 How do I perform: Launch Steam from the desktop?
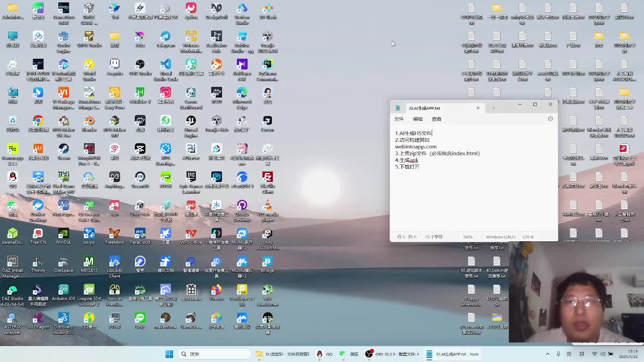click(63, 149)
